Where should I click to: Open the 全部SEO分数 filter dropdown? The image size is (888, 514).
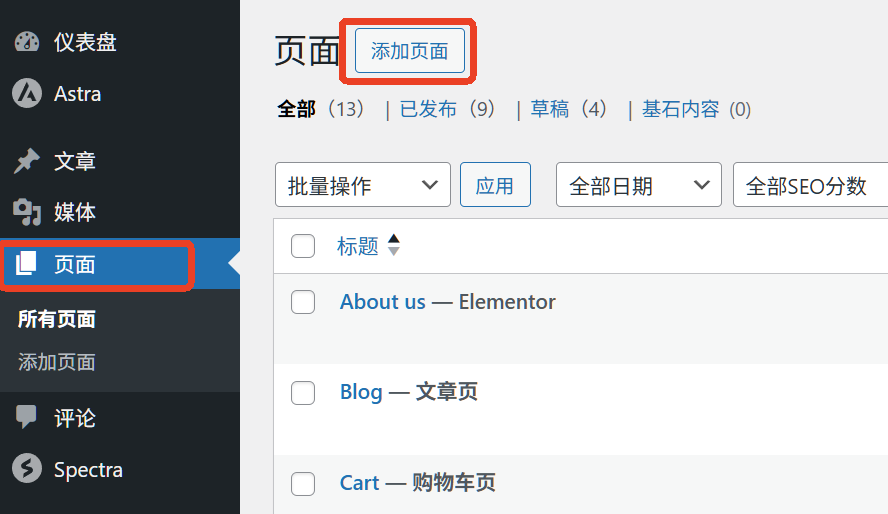(810, 185)
